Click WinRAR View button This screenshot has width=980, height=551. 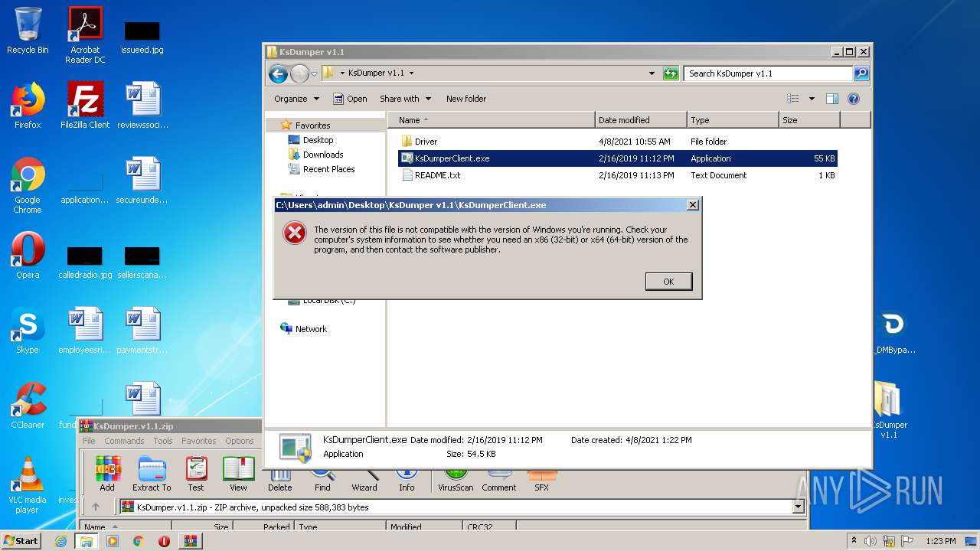tap(239, 474)
